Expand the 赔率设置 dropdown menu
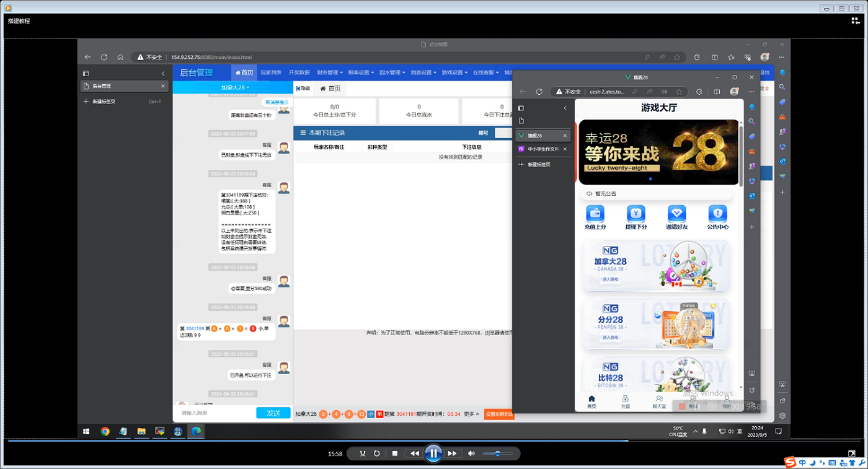 [x=360, y=72]
